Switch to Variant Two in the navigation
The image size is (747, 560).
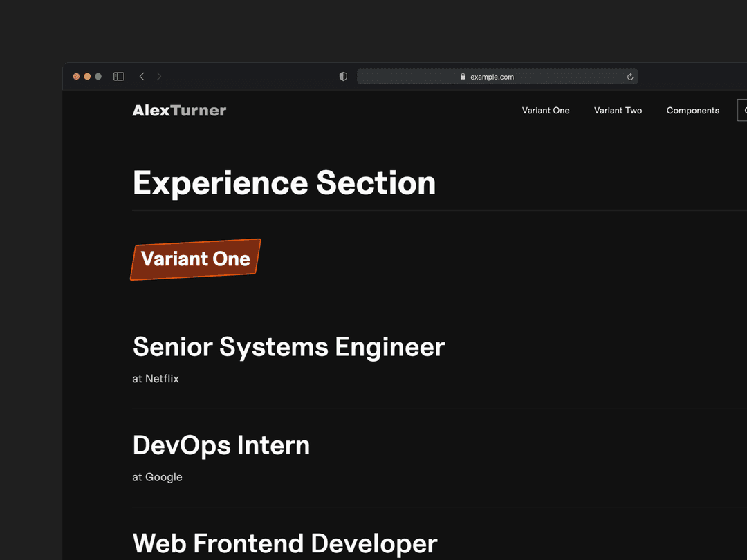(618, 111)
